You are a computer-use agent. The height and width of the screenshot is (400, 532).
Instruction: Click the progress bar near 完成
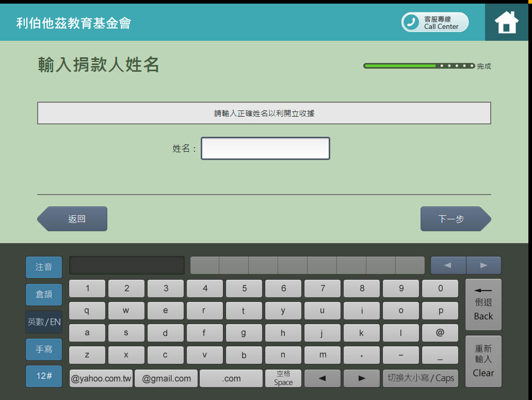(x=418, y=66)
